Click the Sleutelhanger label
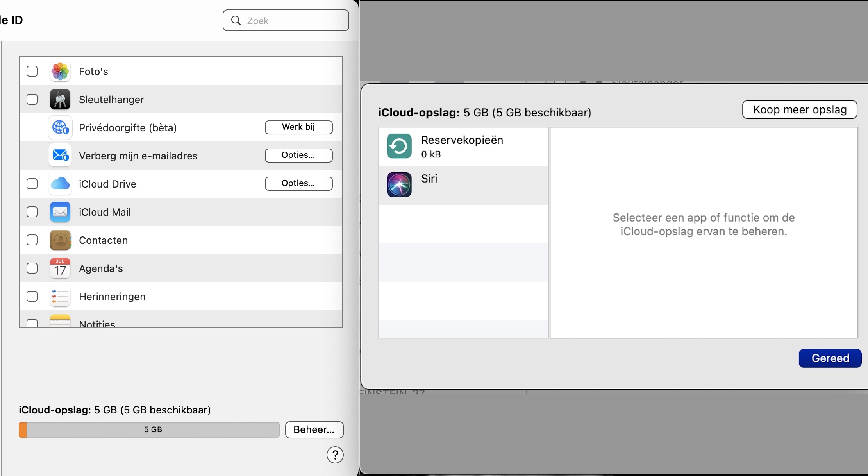This screenshot has width=868, height=476. point(111,100)
